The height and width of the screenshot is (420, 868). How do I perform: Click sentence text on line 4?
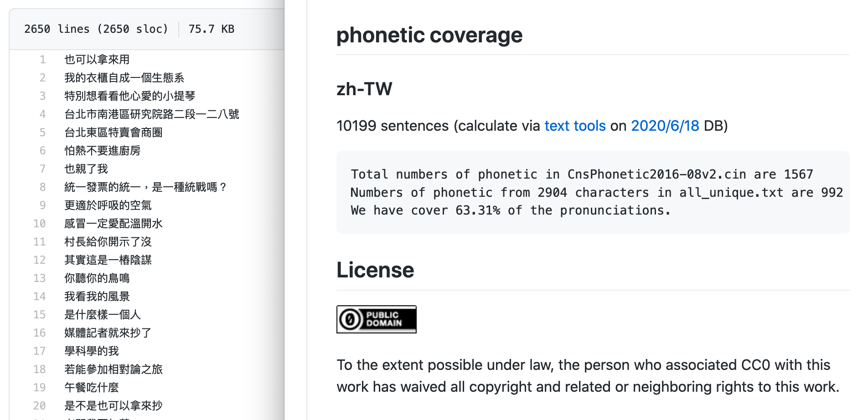(x=151, y=114)
